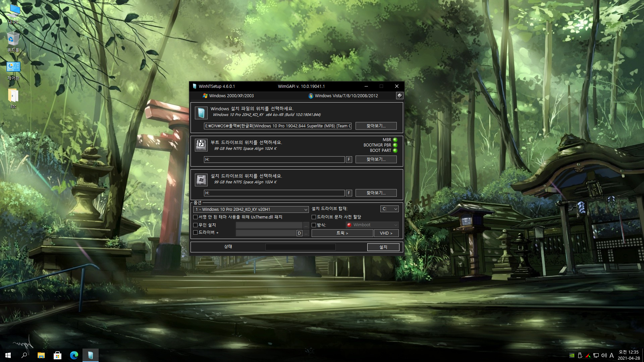Viewport: 644px width, 362px height.
Task: Click the green BOOTMGR PBR status indicator
Action: pos(395,145)
